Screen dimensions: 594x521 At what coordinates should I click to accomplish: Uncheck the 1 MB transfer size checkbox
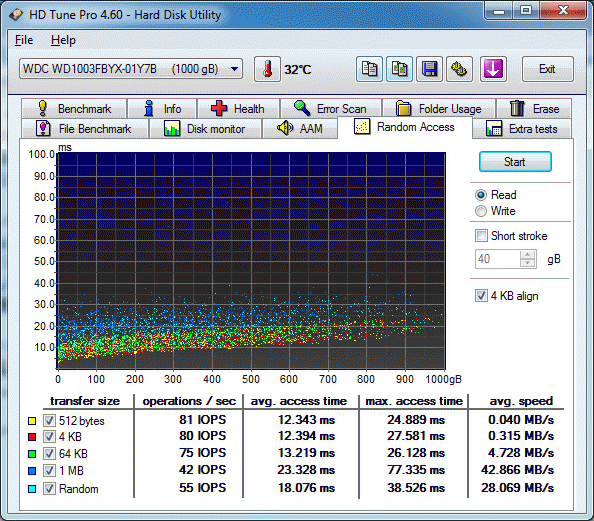coord(49,471)
